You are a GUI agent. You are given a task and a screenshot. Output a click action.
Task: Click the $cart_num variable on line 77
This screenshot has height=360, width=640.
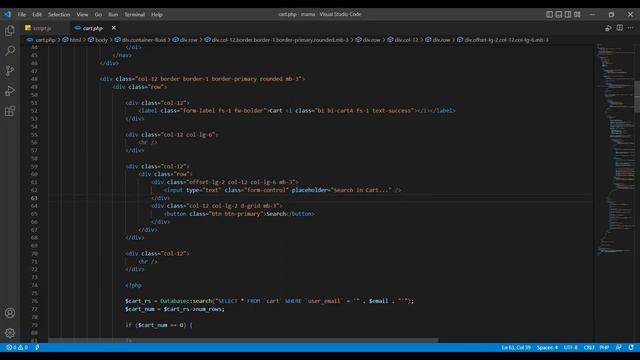tap(140, 309)
